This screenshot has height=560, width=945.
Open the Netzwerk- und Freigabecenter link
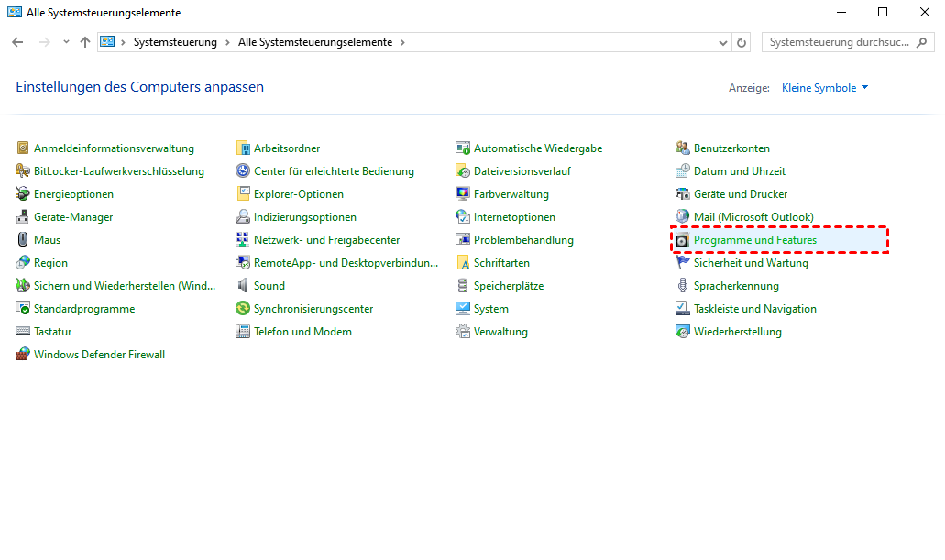tap(326, 240)
